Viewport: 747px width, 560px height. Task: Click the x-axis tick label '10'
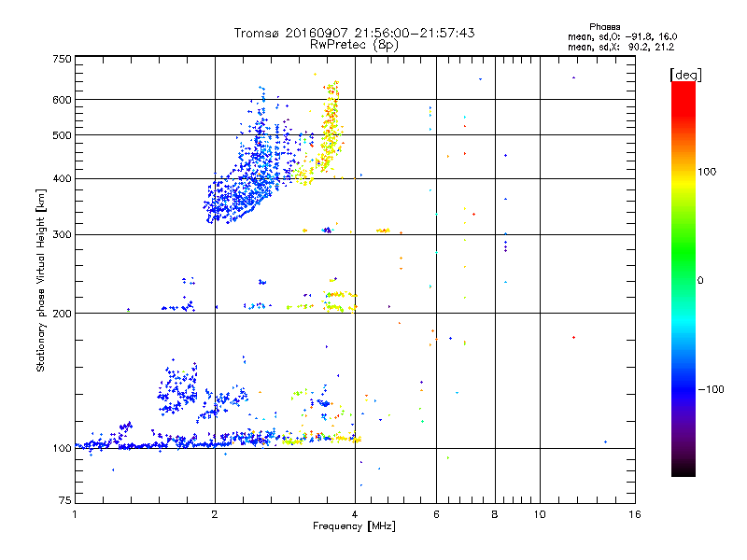pyautogui.click(x=540, y=514)
